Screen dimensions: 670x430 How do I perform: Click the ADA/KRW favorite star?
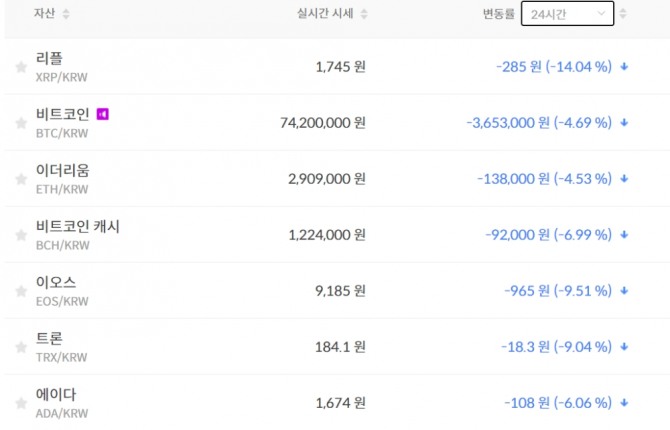pos(21,403)
